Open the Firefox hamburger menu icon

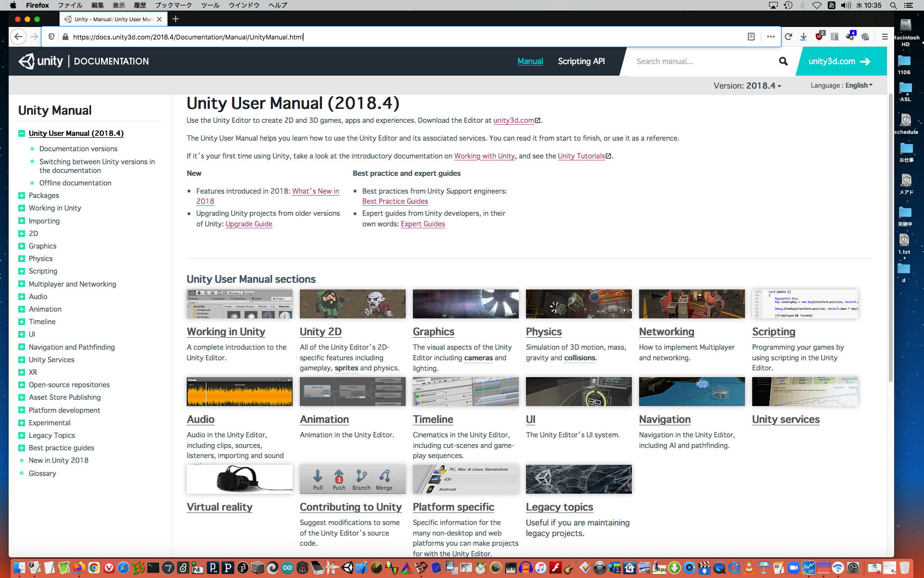tap(885, 37)
